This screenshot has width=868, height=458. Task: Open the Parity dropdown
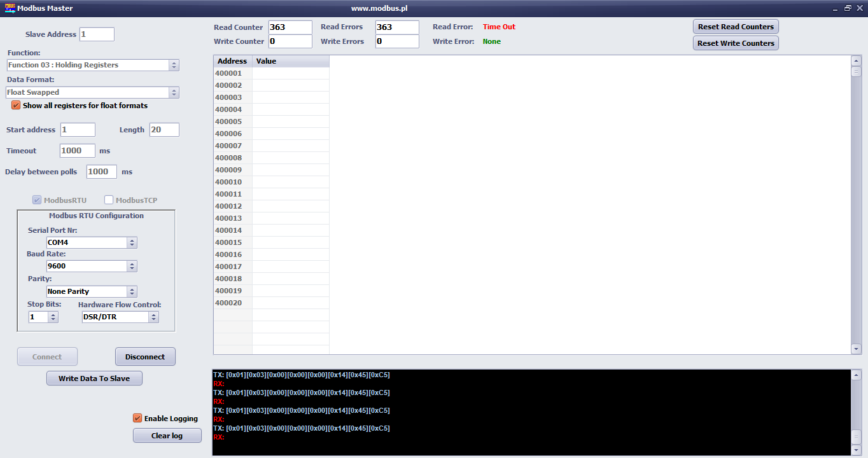coord(92,291)
